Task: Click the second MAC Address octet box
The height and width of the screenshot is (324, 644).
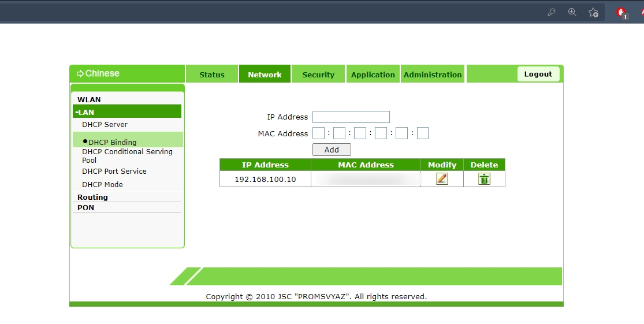Action: click(x=339, y=133)
